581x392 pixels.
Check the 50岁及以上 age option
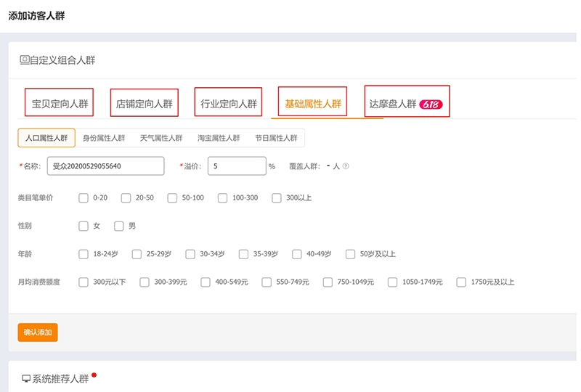coord(351,254)
